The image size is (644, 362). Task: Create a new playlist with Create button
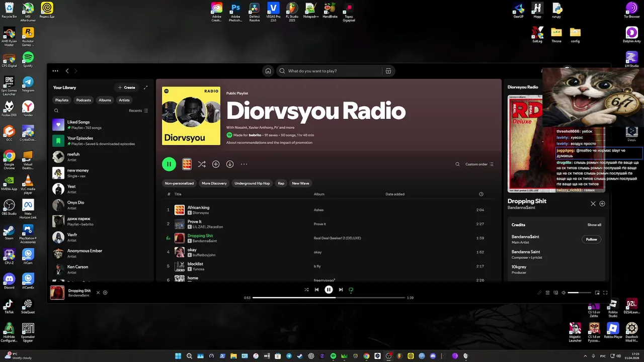[126, 87]
